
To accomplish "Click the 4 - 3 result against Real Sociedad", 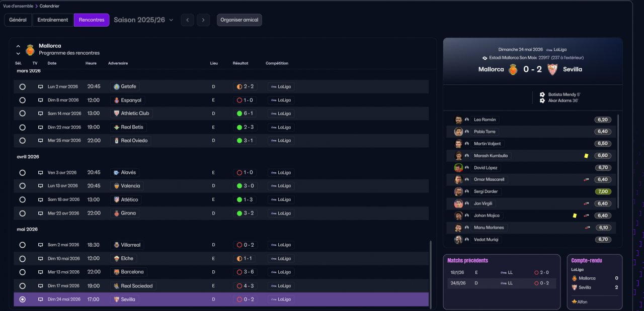I will tap(245, 286).
